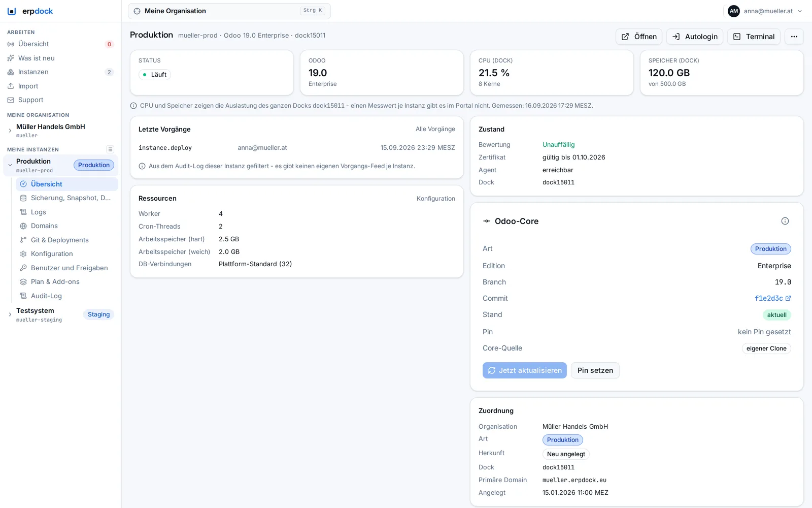
Task: Collapse the Produktion instance tree
Action: [10, 165]
